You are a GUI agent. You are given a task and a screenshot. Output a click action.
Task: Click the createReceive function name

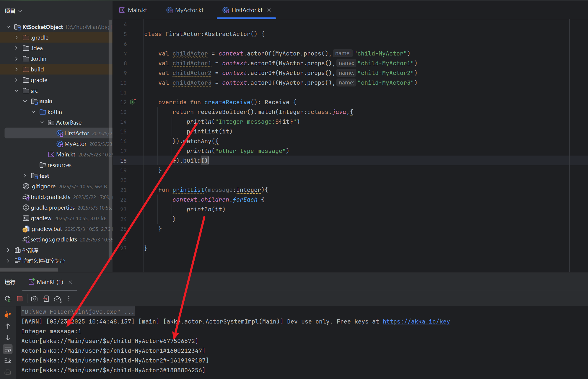click(227, 102)
